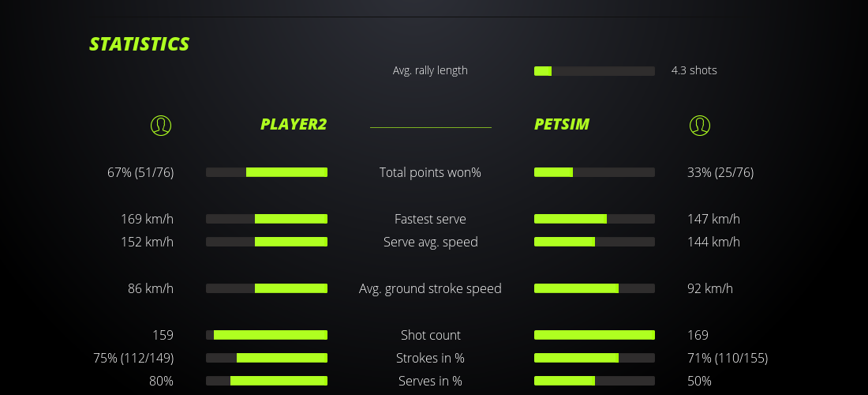Click PLAYER2's 67% (51/76) points value
Viewport: 868px width, 395px height.
click(140, 172)
